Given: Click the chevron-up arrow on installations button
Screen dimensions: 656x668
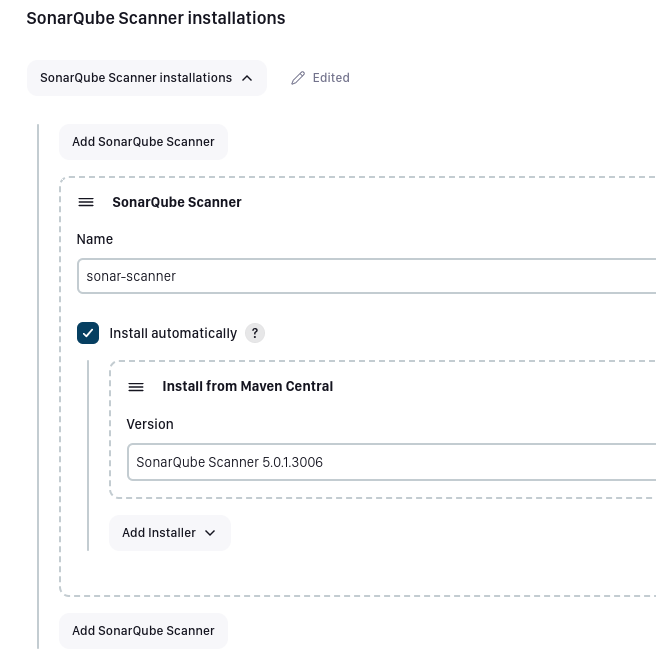Looking at the screenshot, I should click(247, 78).
